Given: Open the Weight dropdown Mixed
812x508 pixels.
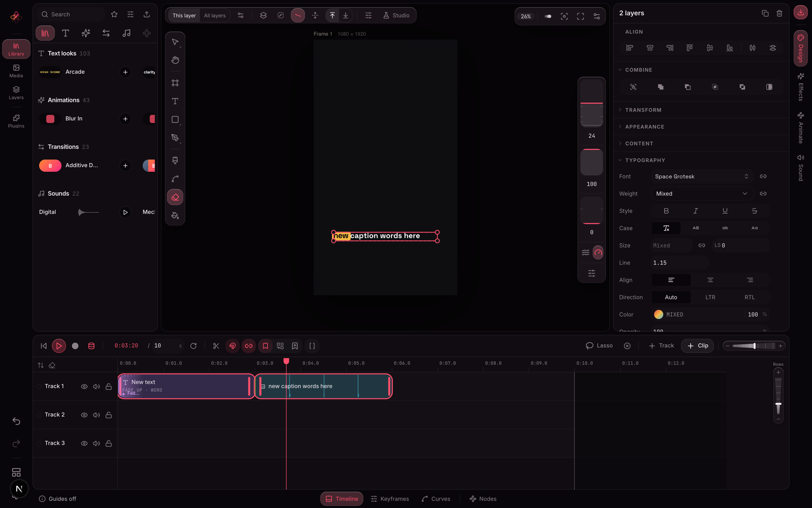Looking at the screenshot, I should click(x=702, y=193).
